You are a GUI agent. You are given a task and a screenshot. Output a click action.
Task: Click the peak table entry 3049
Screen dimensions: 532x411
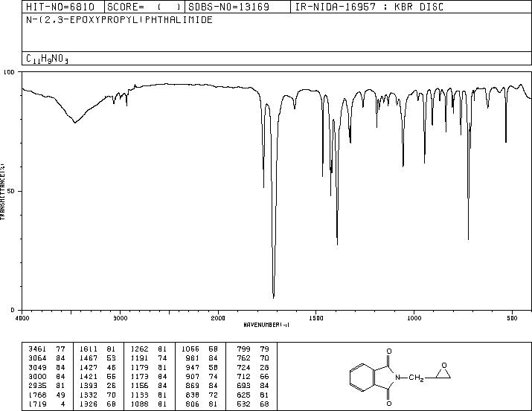[37, 367]
